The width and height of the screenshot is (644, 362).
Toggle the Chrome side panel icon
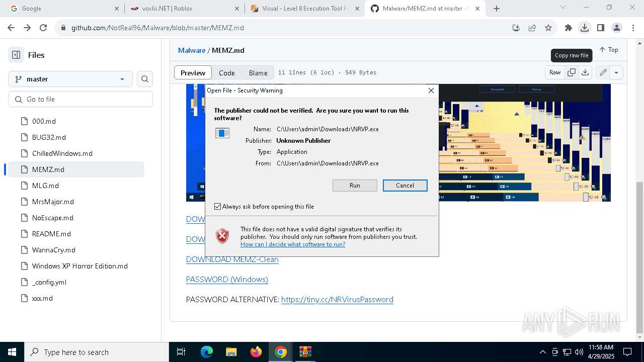pyautogui.click(x=601, y=28)
